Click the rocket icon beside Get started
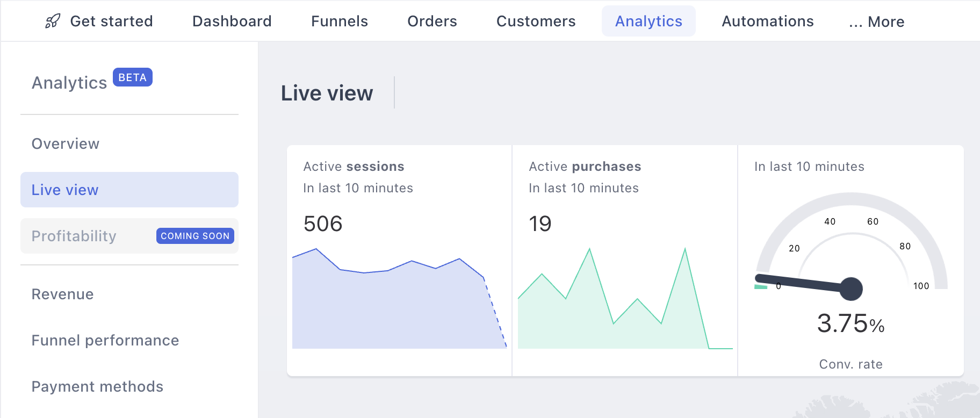Image resolution: width=980 pixels, height=418 pixels. coord(53,21)
